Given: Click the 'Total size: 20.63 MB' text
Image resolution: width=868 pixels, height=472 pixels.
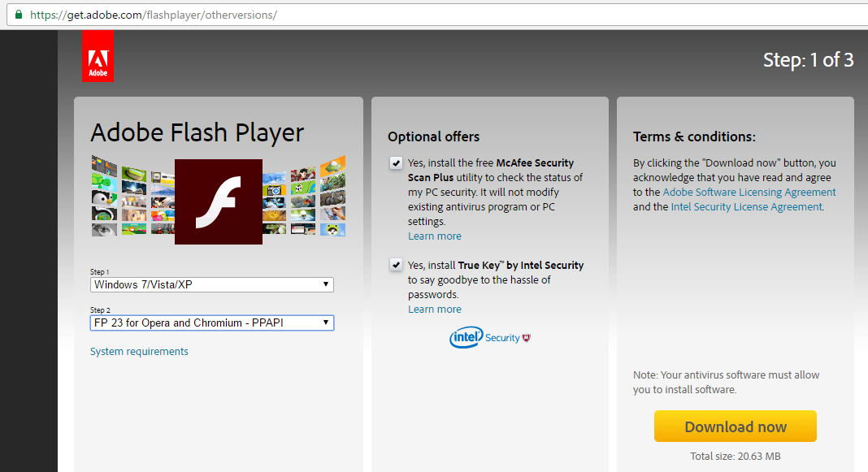Looking at the screenshot, I should coord(736,456).
